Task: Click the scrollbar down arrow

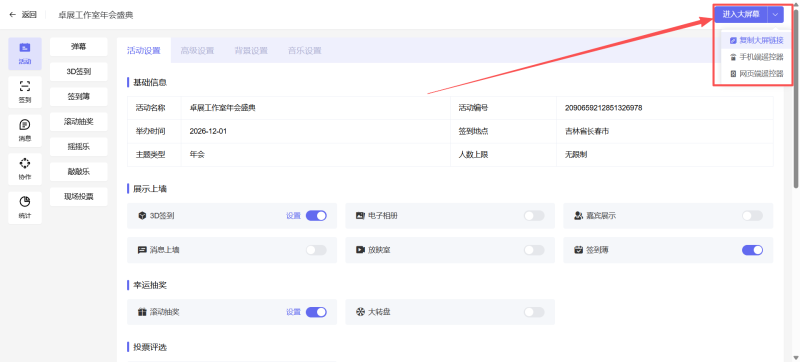Action: pyautogui.click(x=796, y=357)
